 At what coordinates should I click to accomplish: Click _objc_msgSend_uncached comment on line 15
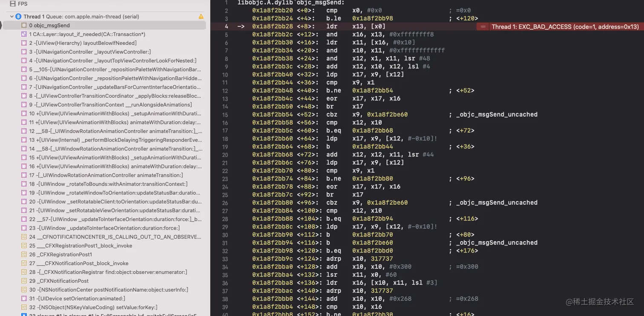click(x=497, y=114)
